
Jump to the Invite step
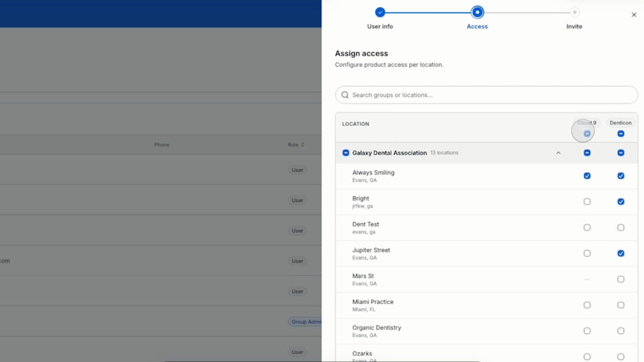click(574, 12)
